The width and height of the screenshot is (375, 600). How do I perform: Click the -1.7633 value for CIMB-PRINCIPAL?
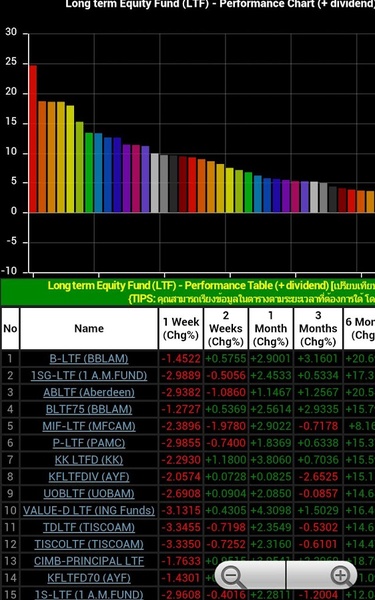tap(181, 561)
